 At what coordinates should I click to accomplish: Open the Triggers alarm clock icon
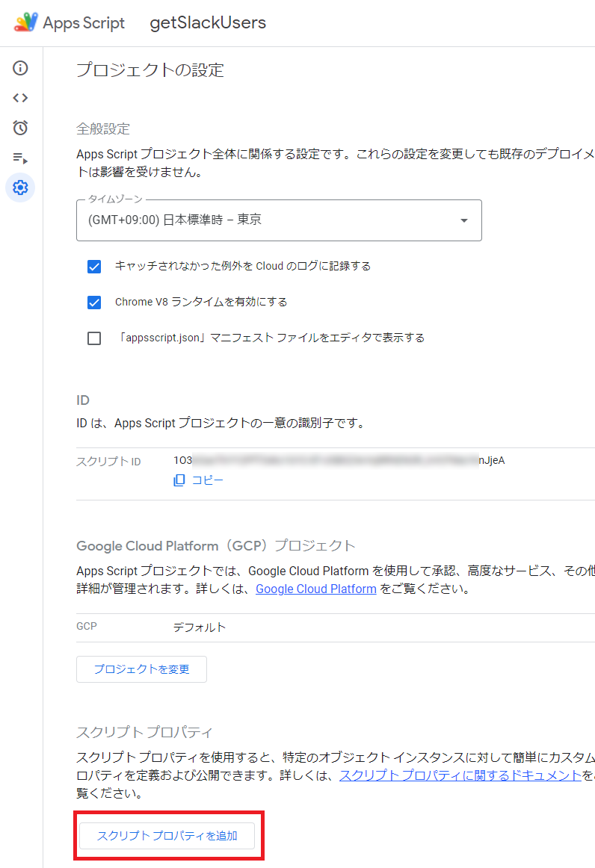coord(20,128)
